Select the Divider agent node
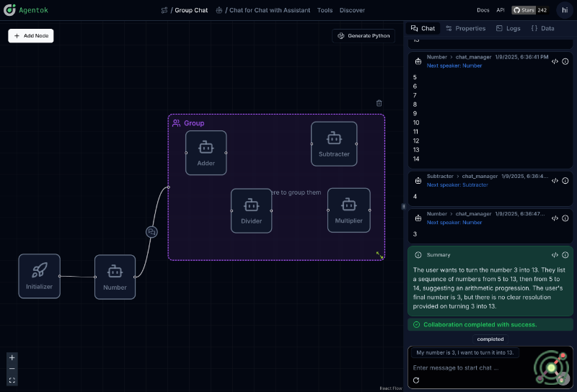 coord(252,210)
